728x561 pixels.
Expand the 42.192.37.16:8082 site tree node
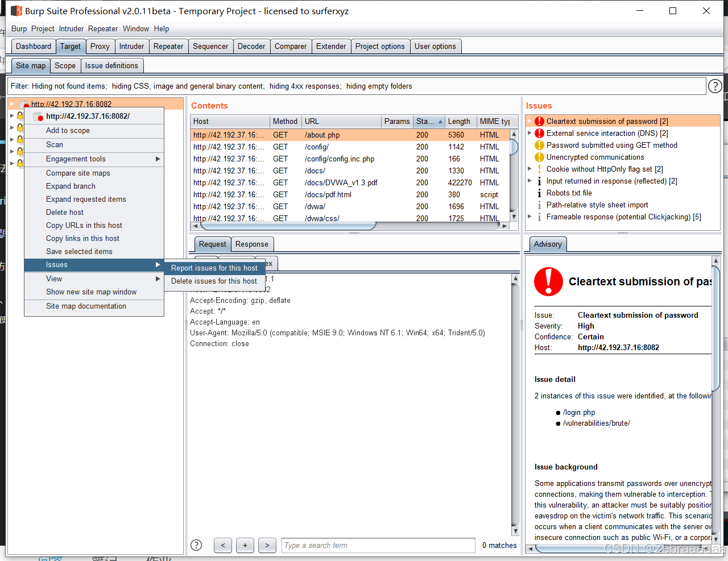point(12,104)
